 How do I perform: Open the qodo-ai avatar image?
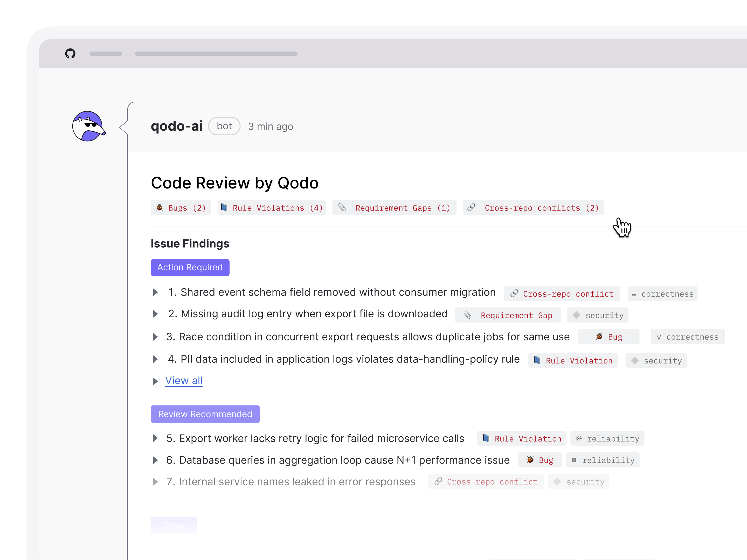click(89, 126)
